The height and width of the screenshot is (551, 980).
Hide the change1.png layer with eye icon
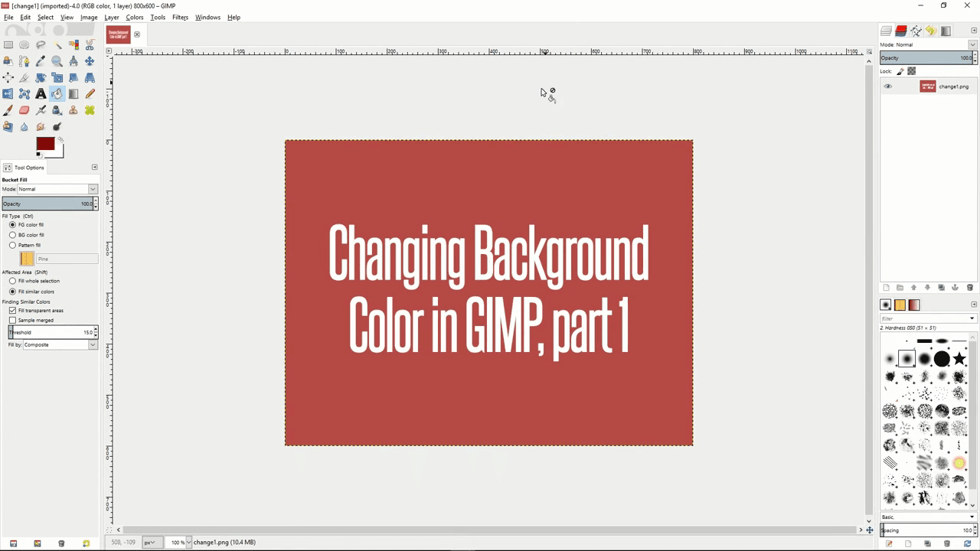coord(888,86)
